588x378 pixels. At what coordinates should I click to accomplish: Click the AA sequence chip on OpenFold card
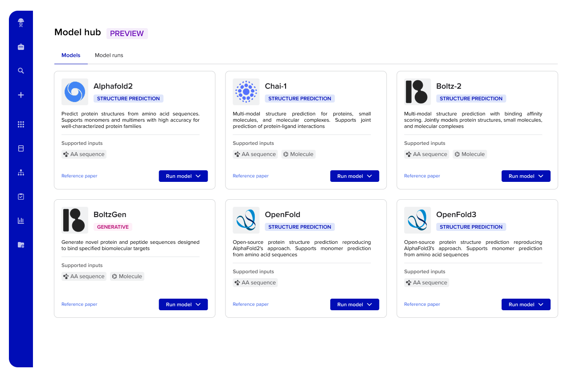pos(255,283)
